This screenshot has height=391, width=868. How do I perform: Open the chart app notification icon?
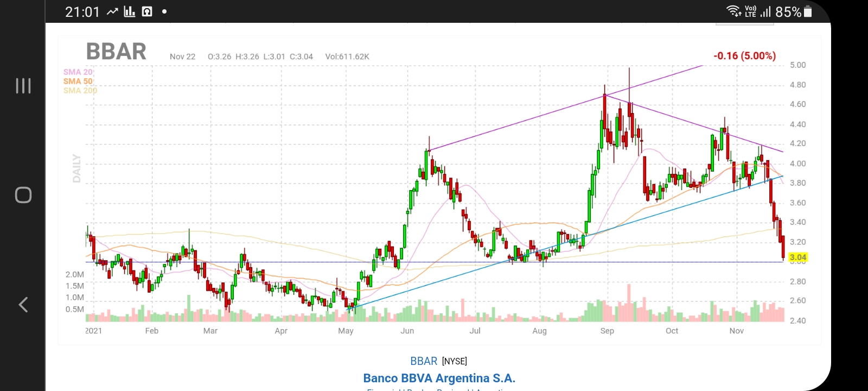coord(130,11)
